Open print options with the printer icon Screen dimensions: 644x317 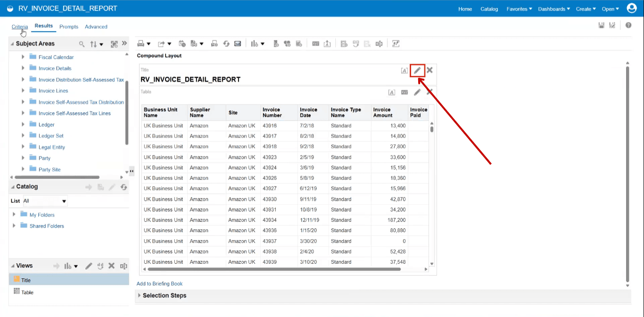(x=142, y=43)
